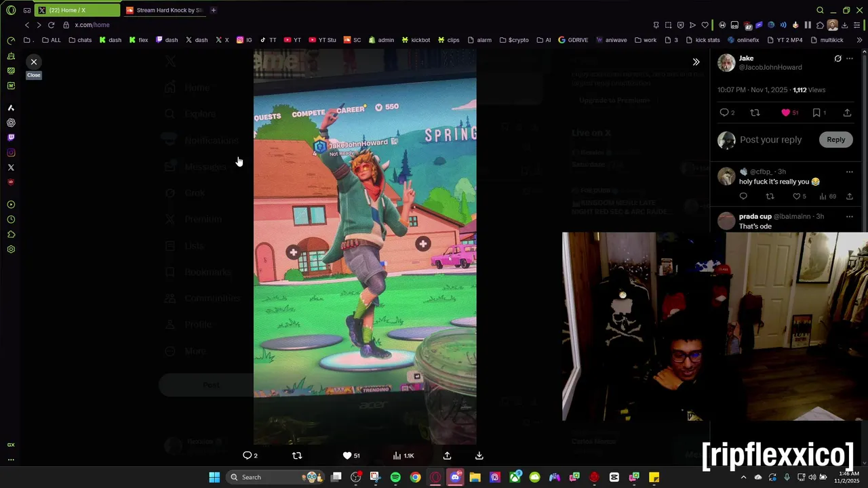View post analytics showing 1.1K
Screen dimensions: 868x488
(403, 455)
